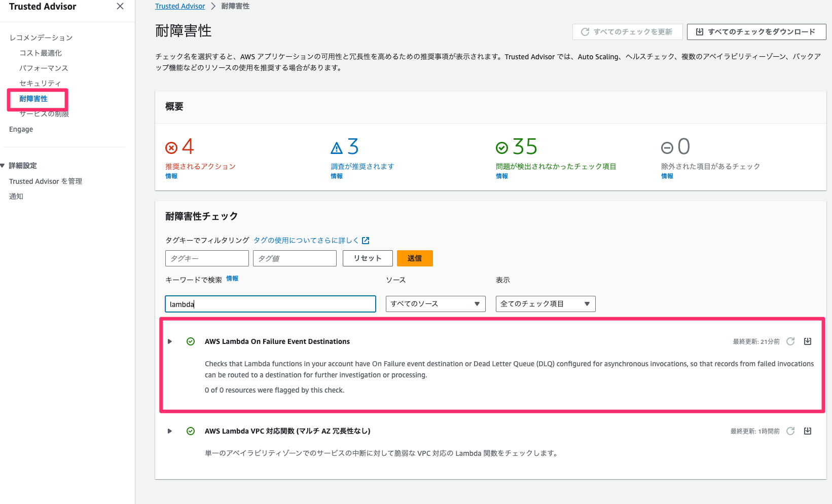The width and height of the screenshot is (832, 504).
Task: Click the exclusion icon next to the 0 count
Action: 667,147
